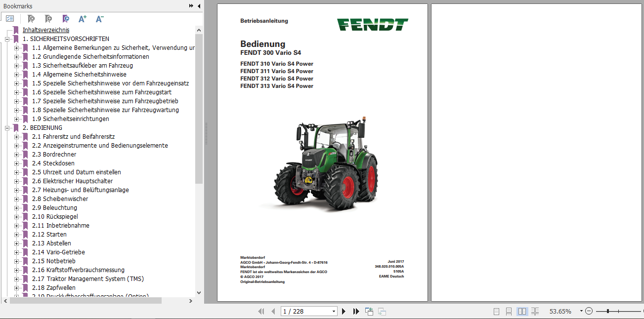Select bookmark 2.4 Steckdosen
The width and height of the screenshot is (644, 319).
pyautogui.click(x=53, y=163)
